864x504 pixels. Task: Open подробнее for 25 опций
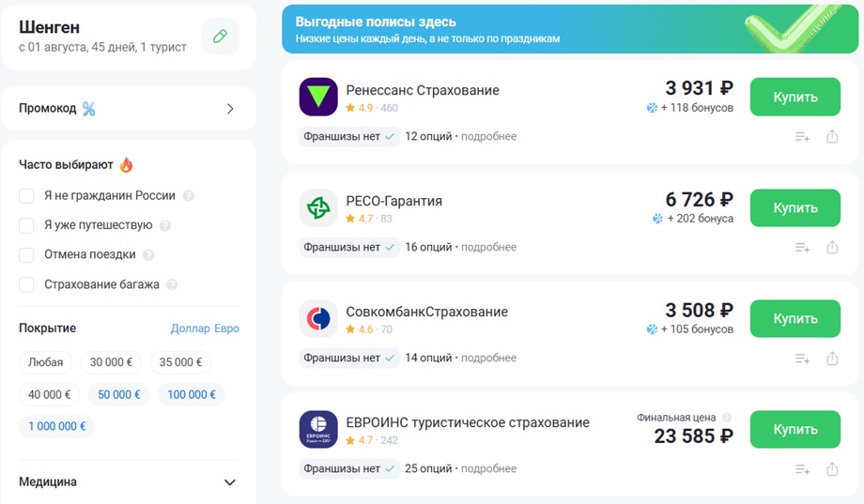(x=488, y=468)
